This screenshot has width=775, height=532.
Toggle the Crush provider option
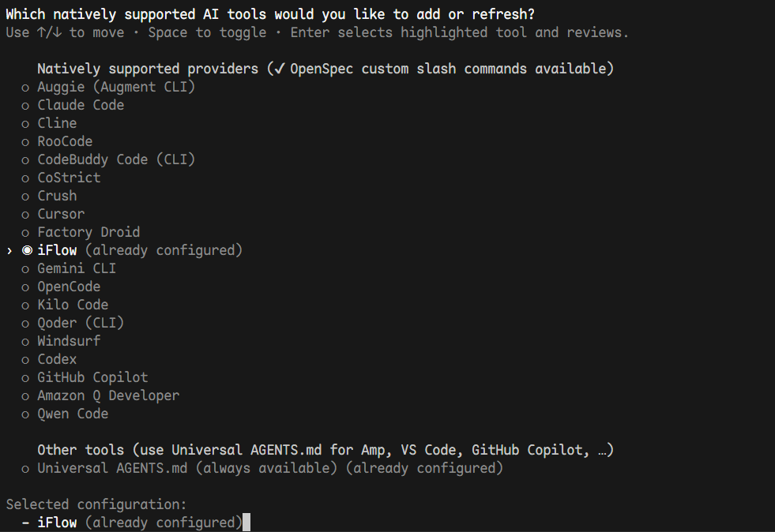tap(57, 196)
